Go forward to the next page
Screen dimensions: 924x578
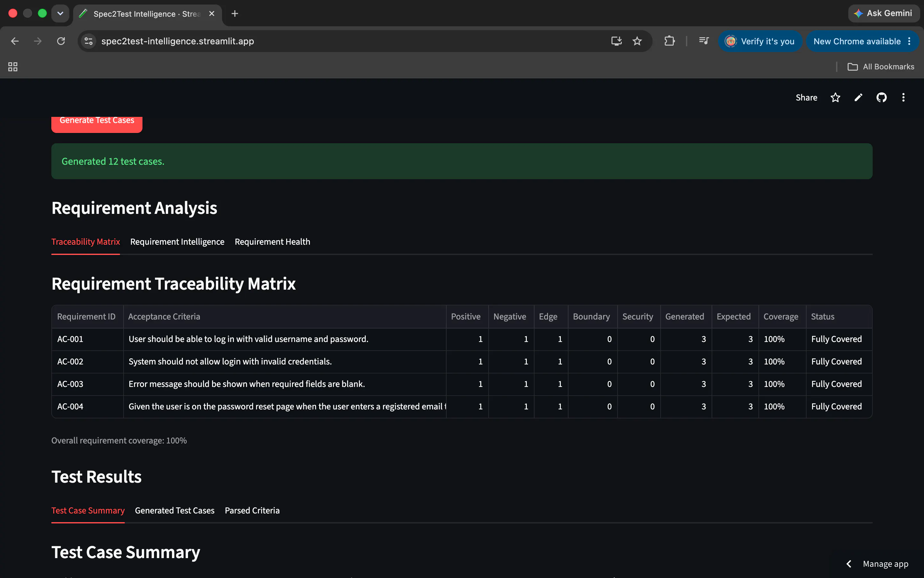[38, 41]
